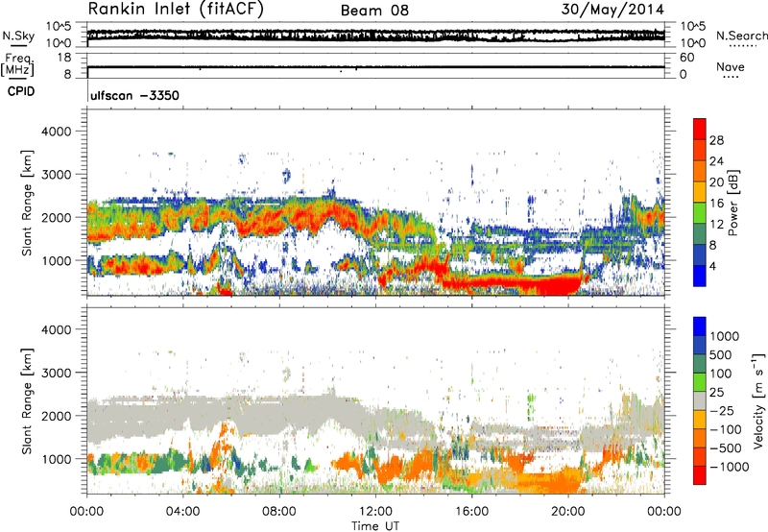The height and width of the screenshot is (532, 768).
Task: Click the 10^0 tick beside the N.Search label
Action: pos(693,43)
